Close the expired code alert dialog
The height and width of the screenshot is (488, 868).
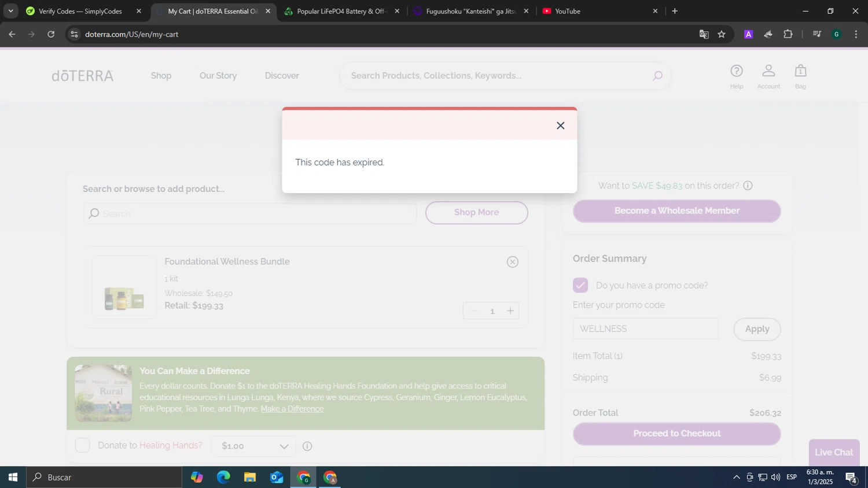[x=560, y=125]
